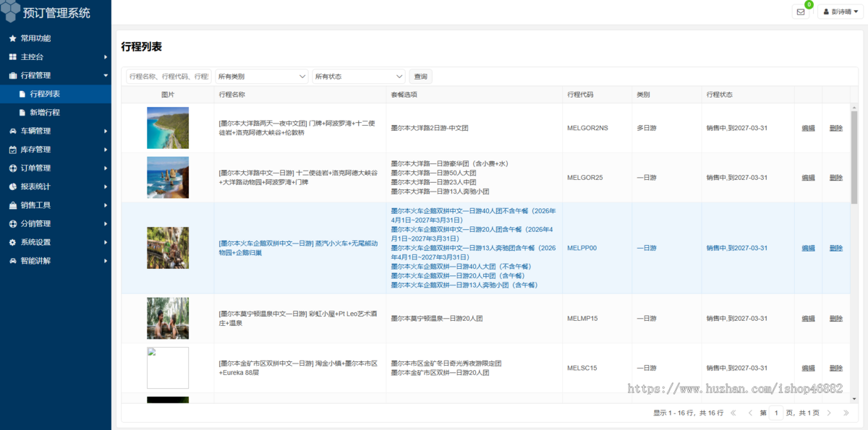This screenshot has height=430, width=868.
Task: Expand 订单管理 menu arrow
Action: pyautogui.click(x=106, y=168)
